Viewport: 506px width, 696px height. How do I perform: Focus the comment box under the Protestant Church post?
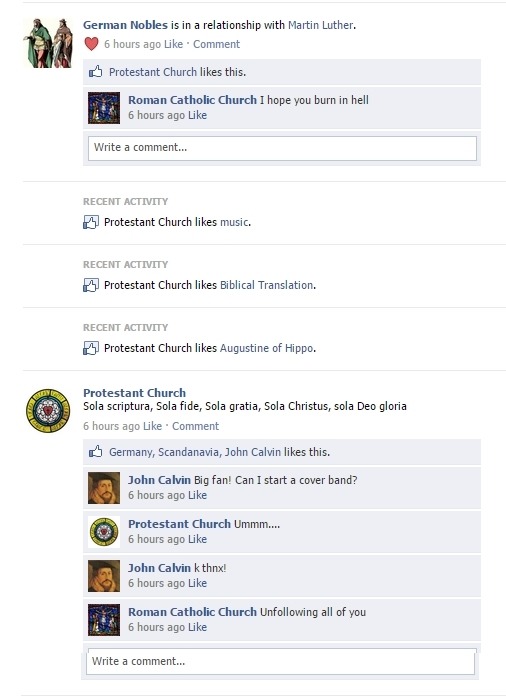[281, 661]
